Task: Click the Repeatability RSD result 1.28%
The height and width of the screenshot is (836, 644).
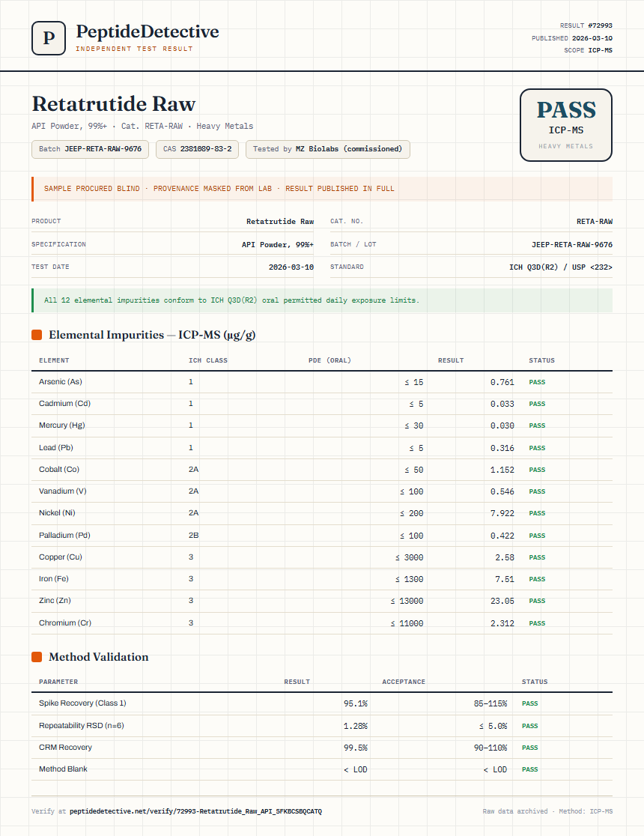Action: [x=356, y=726]
